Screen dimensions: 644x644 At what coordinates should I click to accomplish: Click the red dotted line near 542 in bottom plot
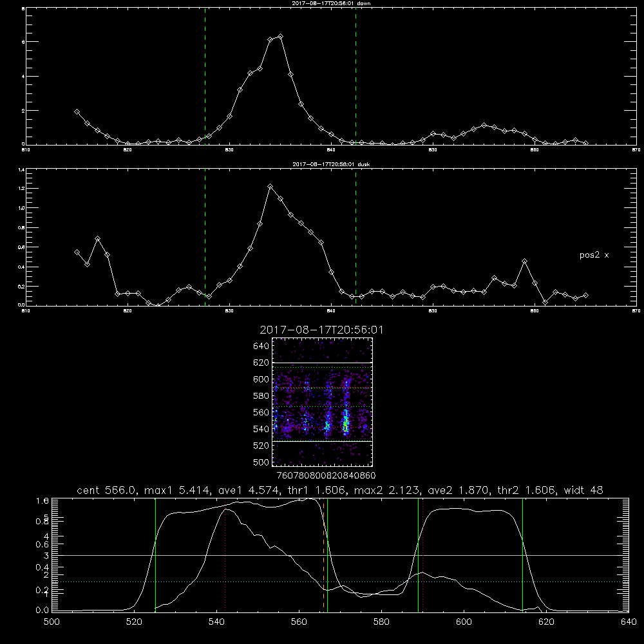[x=225, y=554]
